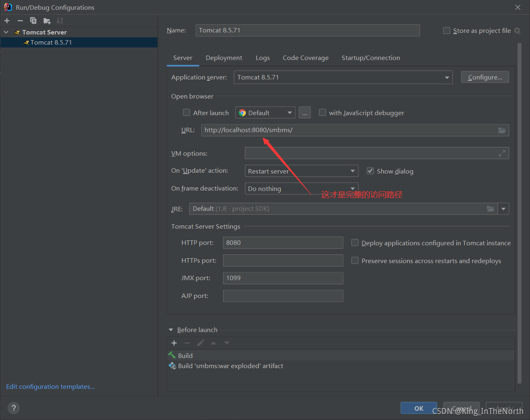Open the Application server dropdown

(x=343, y=77)
